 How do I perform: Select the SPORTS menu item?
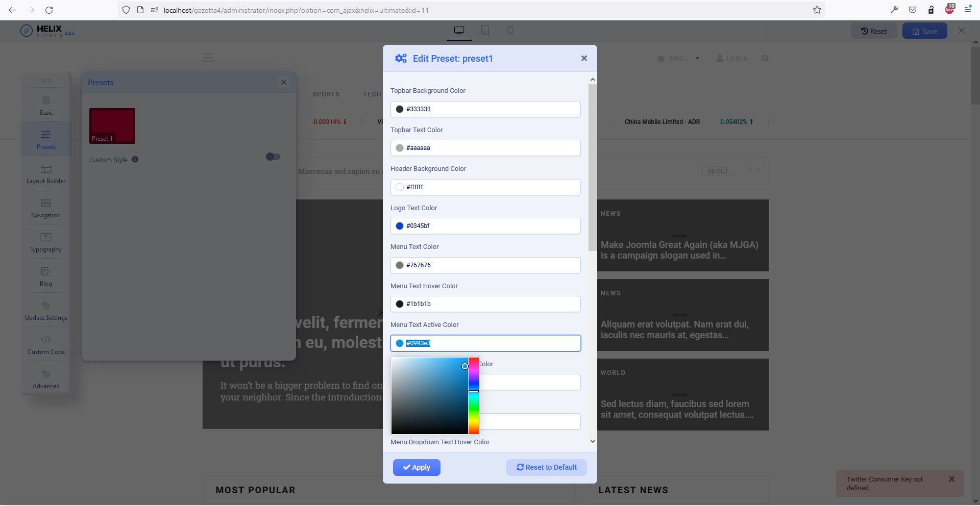326,94
